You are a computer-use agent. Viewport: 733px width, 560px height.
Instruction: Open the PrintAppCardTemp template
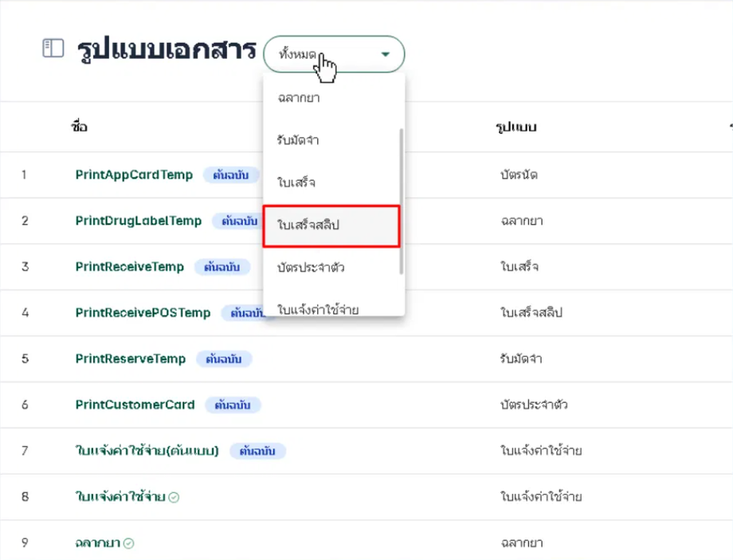(x=134, y=174)
